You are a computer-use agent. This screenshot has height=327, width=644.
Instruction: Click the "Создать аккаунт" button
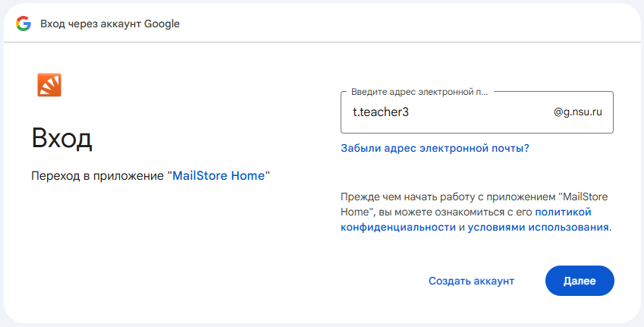click(x=471, y=281)
